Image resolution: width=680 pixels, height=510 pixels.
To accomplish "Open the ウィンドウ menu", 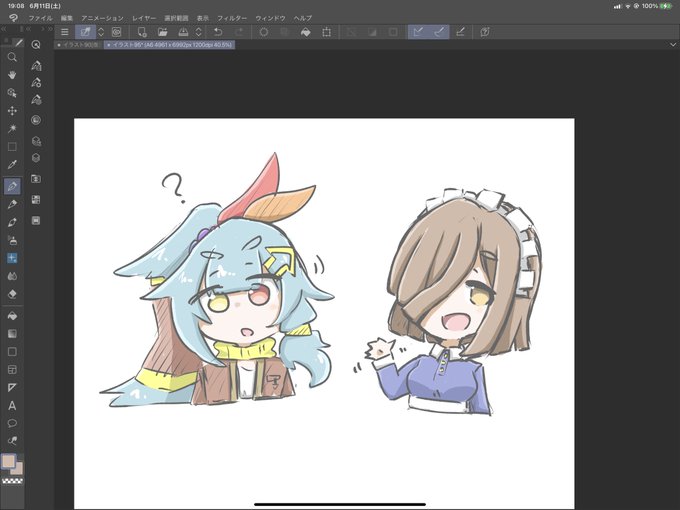I will [x=270, y=18].
